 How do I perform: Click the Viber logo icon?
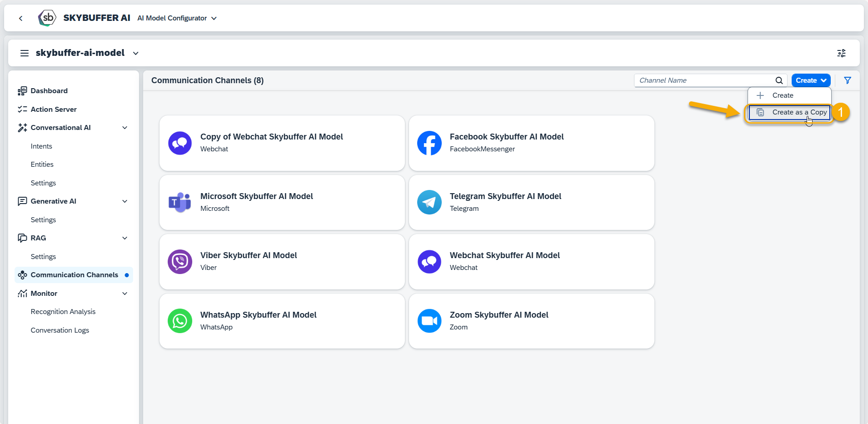[180, 262]
